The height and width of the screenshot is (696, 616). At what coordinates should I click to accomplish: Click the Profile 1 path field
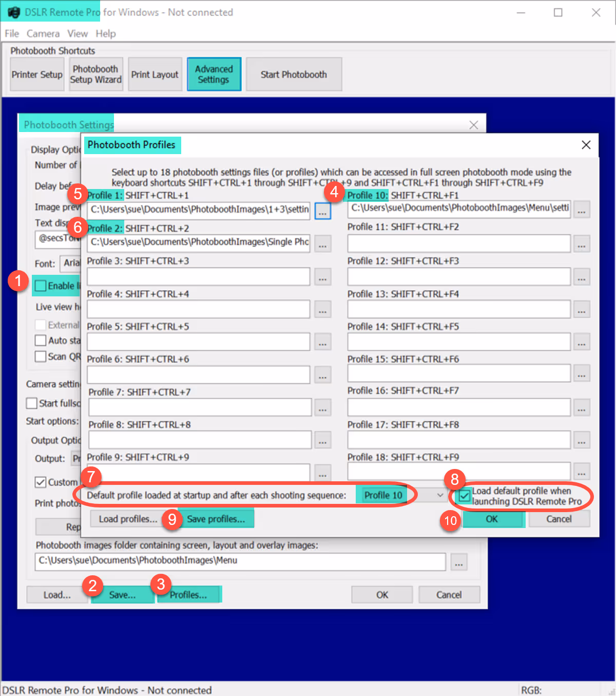(199, 210)
